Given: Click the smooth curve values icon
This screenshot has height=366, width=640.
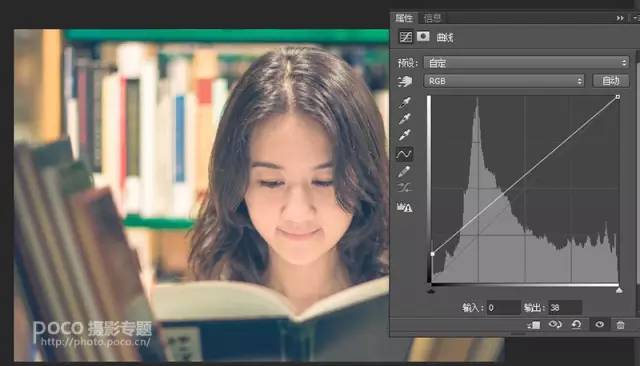Looking at the screenshot, I should tap(404, 188).
